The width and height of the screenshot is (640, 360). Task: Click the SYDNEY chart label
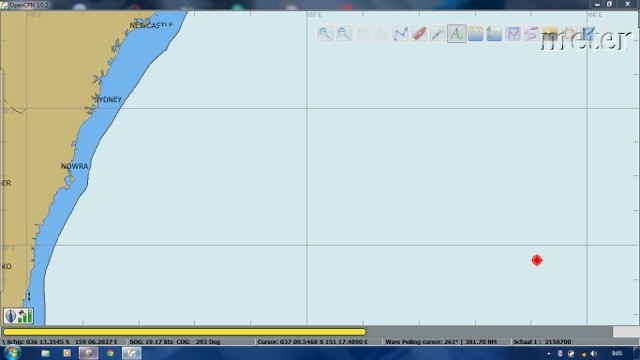coord(108,100)
